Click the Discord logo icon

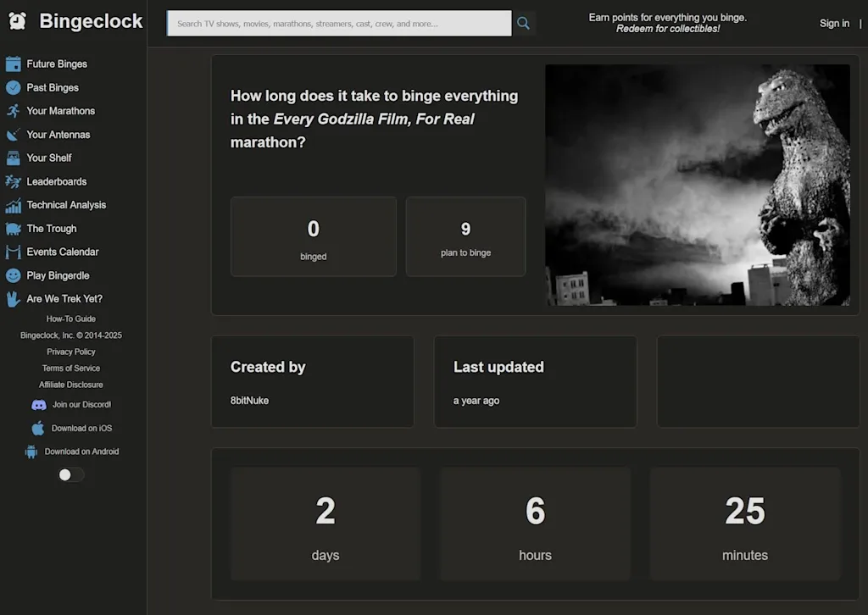click(39, 405)
